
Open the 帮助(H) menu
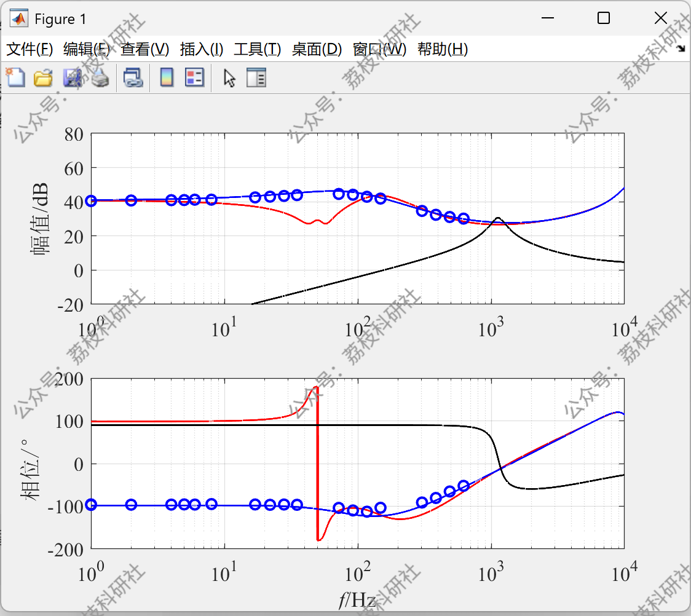[443, 49]
